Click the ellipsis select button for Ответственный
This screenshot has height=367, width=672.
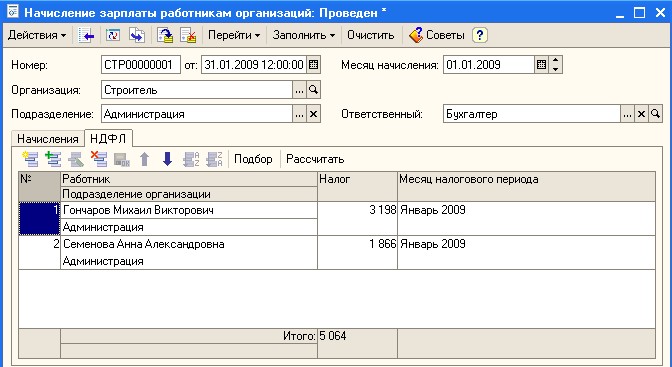pyautogui.click(x=627, y=114)
